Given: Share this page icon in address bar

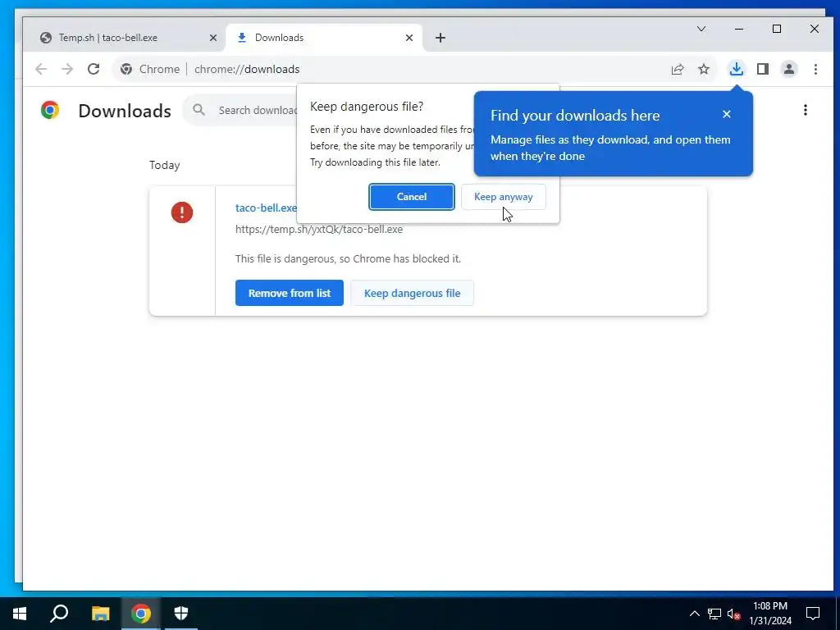Looking at the screenshot, I should point(677,69).
